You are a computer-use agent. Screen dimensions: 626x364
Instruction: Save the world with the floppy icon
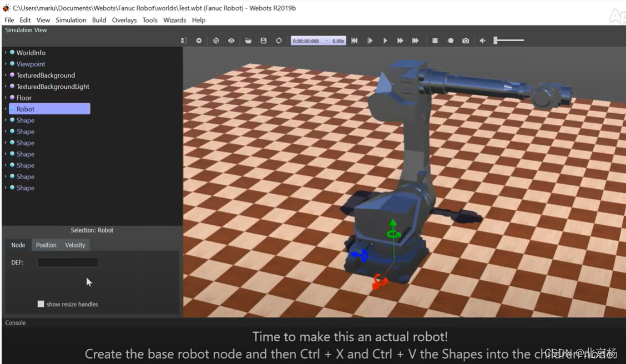(264, 41)
